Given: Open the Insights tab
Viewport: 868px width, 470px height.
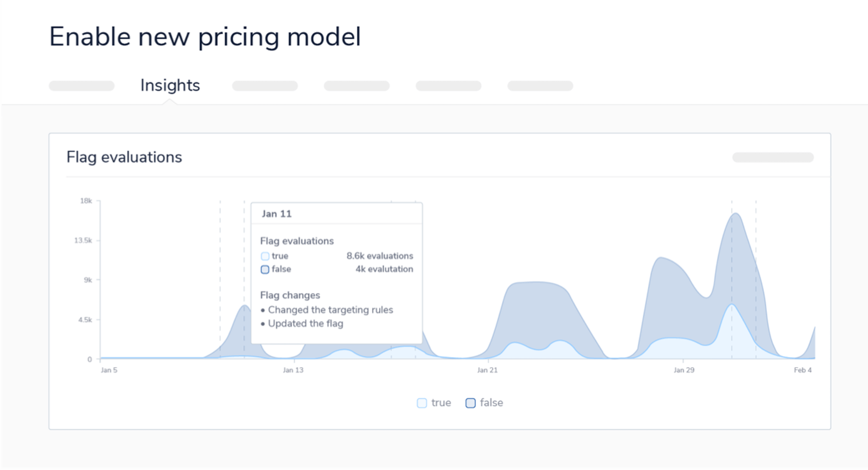Looking at the screenshot, I should coord(170,85).
